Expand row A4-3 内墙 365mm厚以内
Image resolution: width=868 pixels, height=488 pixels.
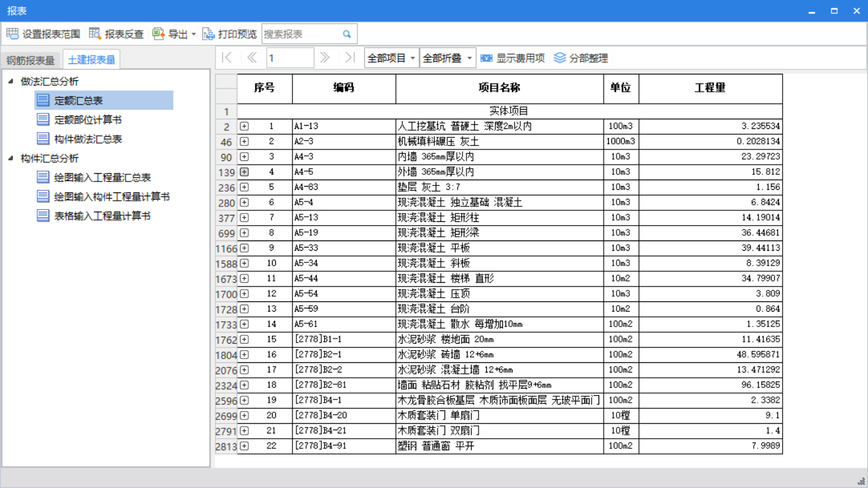[244, 156]
